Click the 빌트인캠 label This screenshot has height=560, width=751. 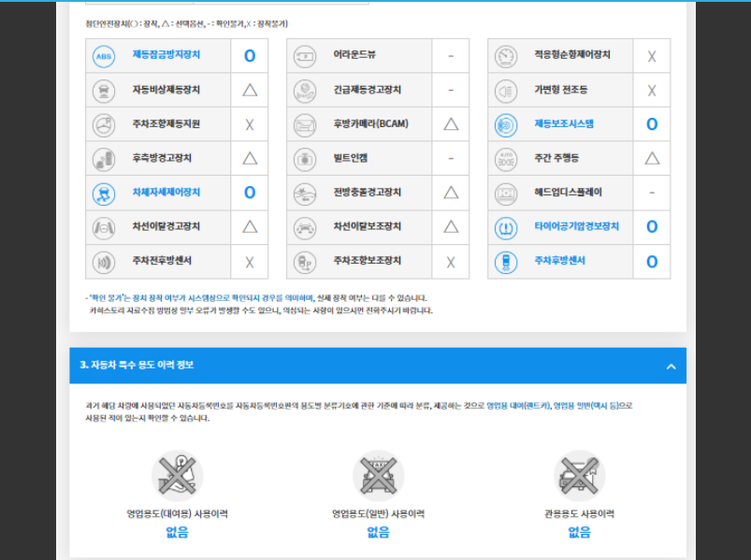click(350, 157)
